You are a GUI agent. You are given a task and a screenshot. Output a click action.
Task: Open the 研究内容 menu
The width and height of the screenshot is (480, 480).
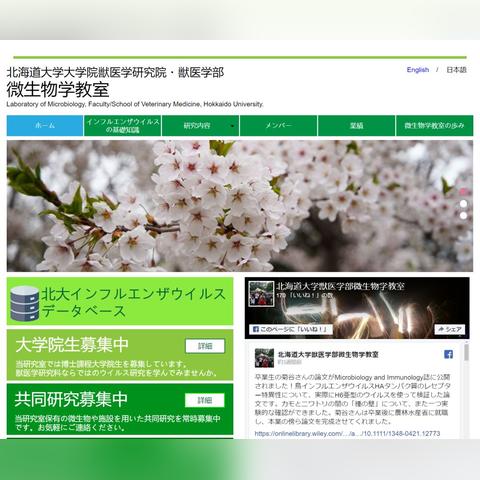pyautogui.click(x=200, y=126)
